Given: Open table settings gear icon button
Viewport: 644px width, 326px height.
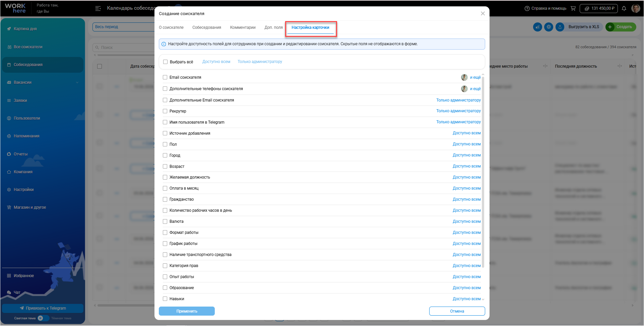Looking at the screenshot, I should (x=549, y=27).
